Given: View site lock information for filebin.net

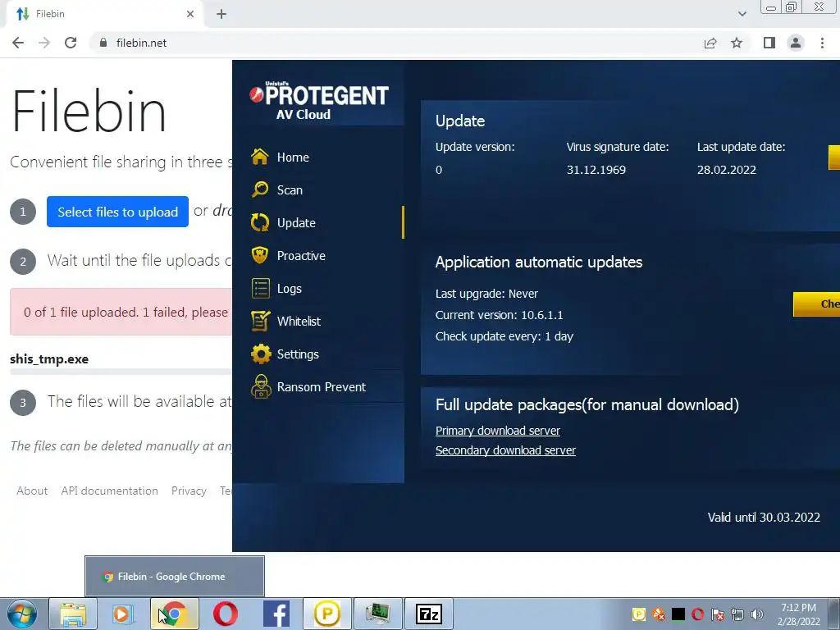Looking at the screenshot, I should 103,43.
